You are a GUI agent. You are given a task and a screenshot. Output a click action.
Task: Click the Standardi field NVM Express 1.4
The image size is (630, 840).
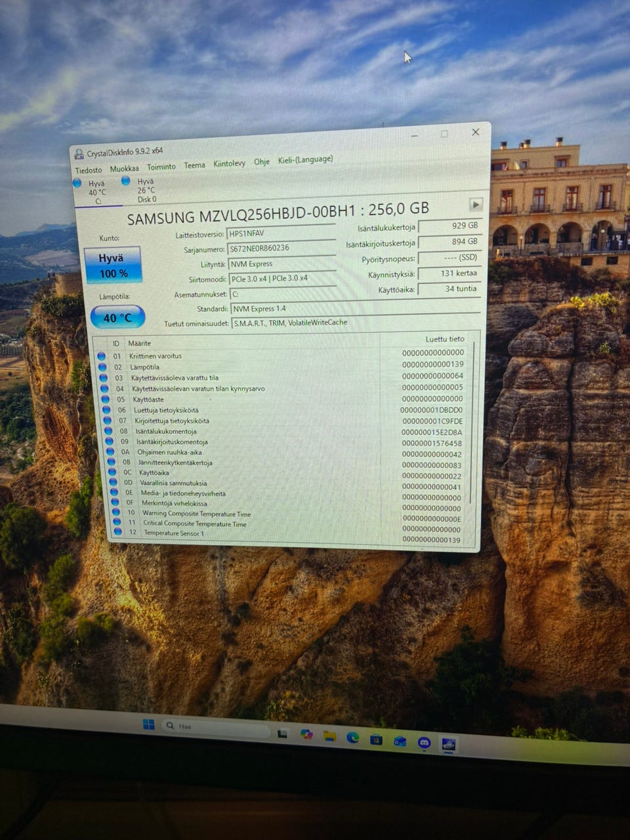(354, 306)
